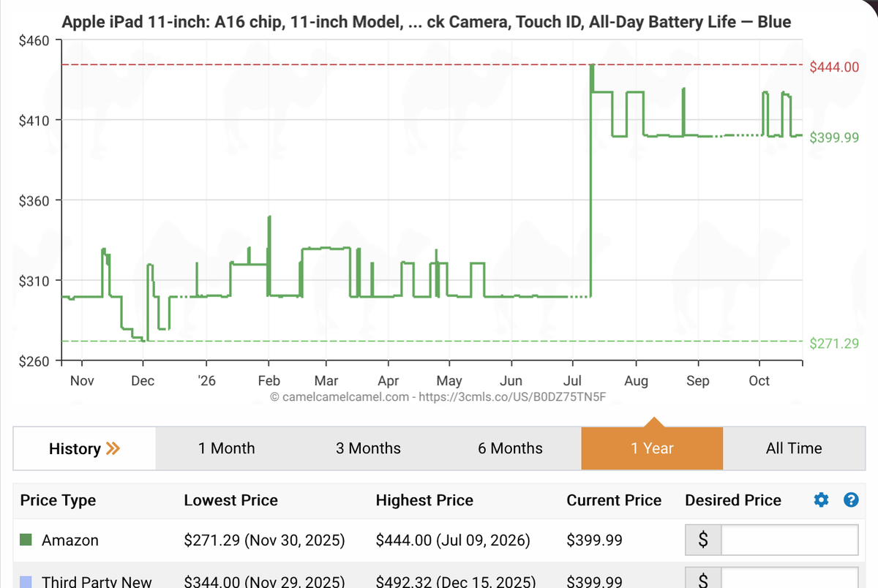Screen dimensions: 878x588
Task: Click the double-chevron History icon
Action: (x=113, y=448)
